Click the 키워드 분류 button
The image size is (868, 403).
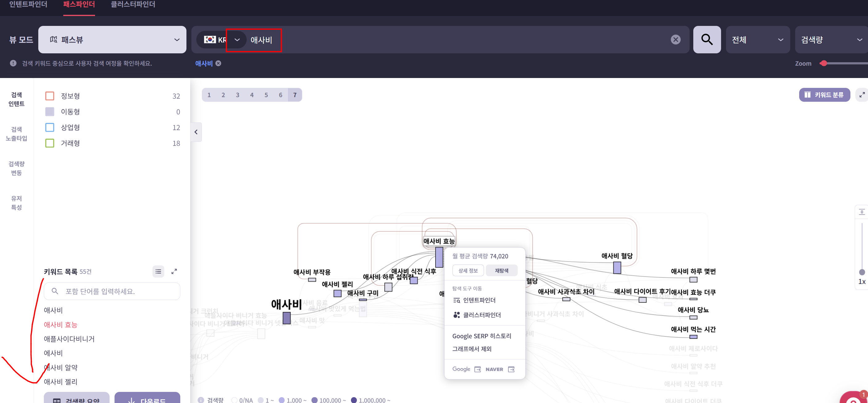click(824, 95)
